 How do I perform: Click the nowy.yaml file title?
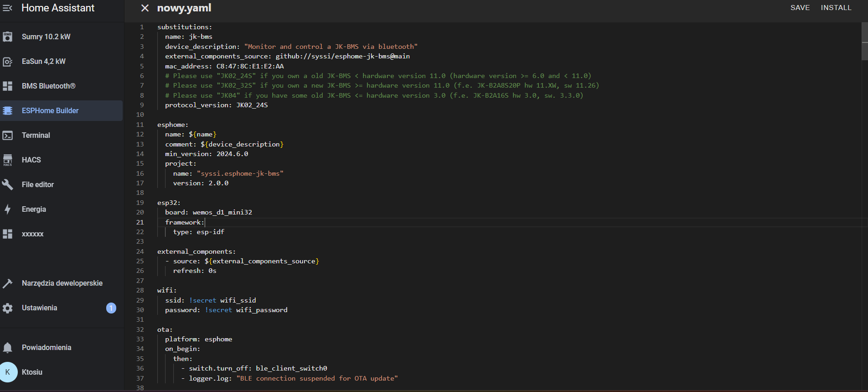click(x=184, y=8)
